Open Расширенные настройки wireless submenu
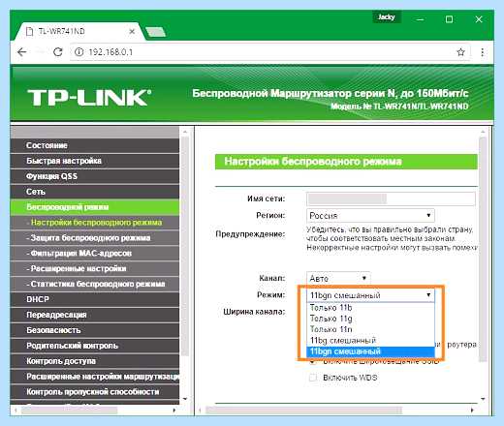The image size is (504, 426). [95, 268]
